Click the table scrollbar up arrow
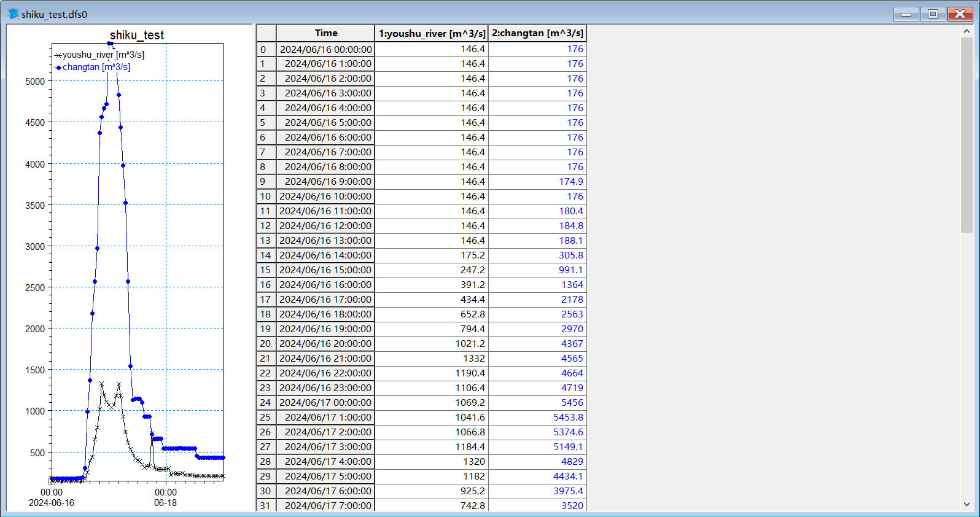Image resolution: width=980 pixels, height=517 pixels. pyautogui.click(x=966, y=31)
